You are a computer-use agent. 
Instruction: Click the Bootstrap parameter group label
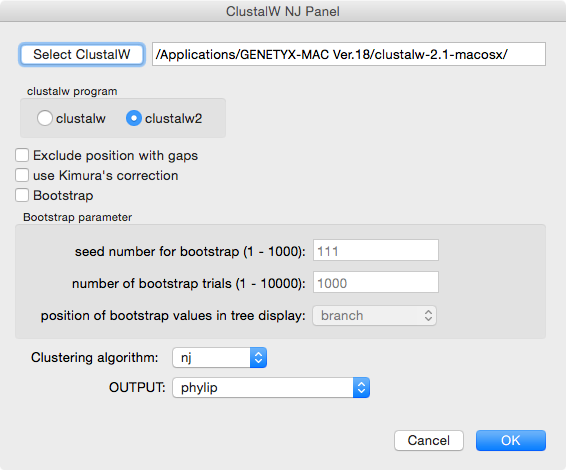click(x=78, y=217)
